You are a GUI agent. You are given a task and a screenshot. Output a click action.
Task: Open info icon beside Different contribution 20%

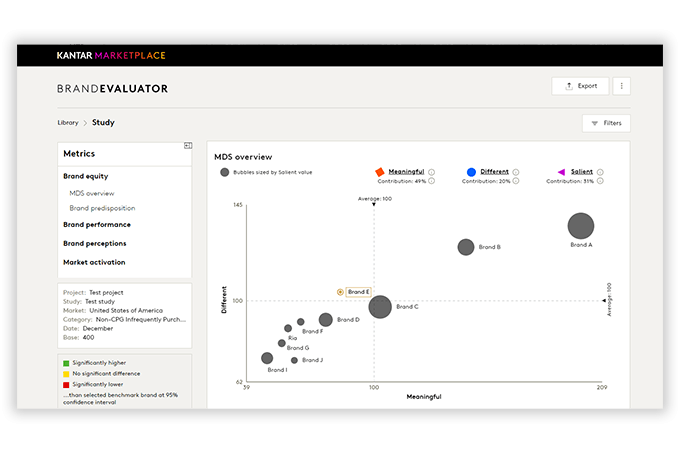516,181
